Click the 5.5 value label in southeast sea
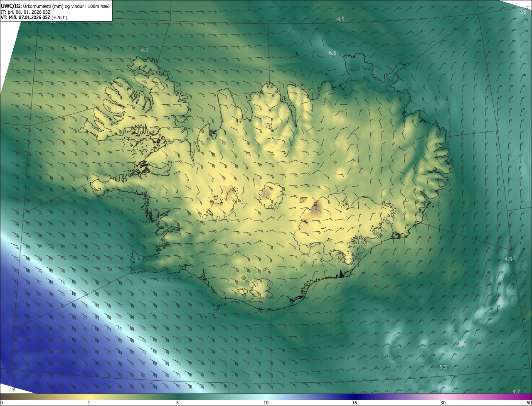 tap(443, 367)
